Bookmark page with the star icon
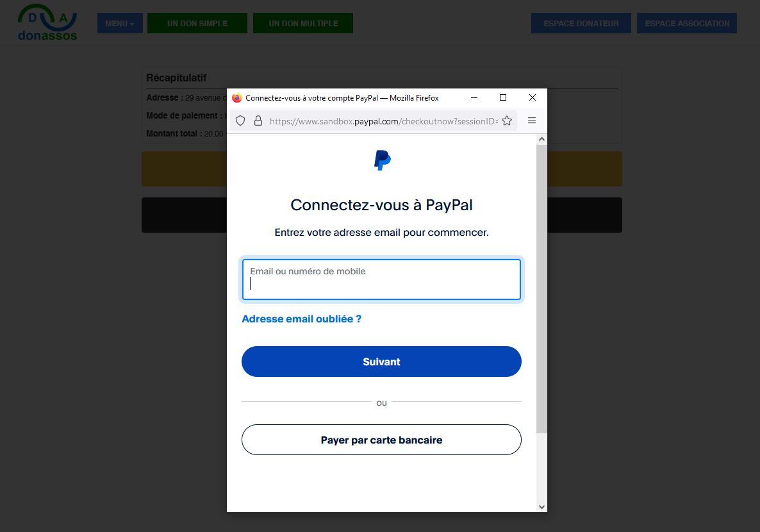This screenshot has width=760, height=532. [x=507, y=121]
